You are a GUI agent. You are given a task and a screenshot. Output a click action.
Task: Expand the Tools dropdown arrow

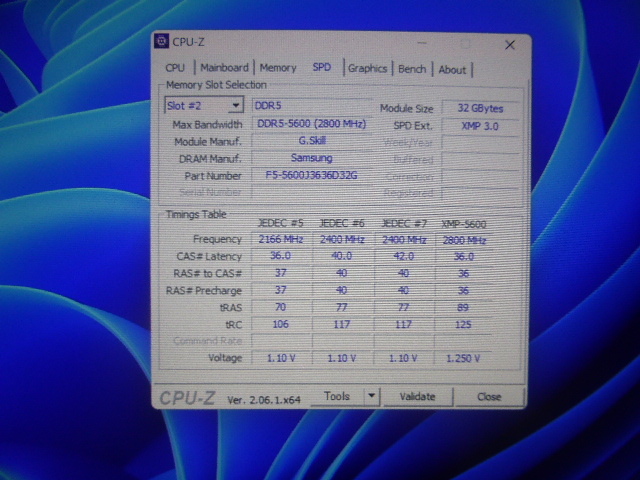point(371,396)
